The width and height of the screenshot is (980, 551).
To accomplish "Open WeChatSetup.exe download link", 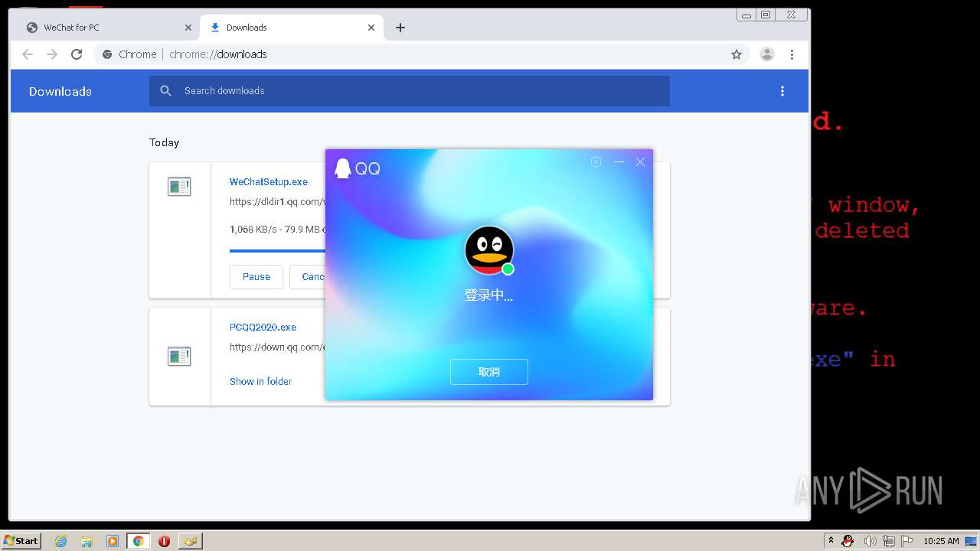I will (269, 182).
